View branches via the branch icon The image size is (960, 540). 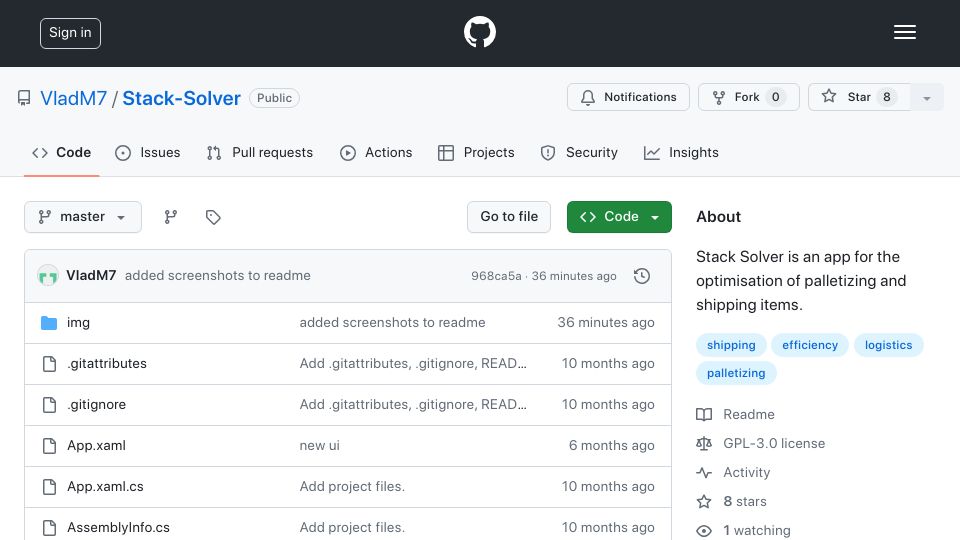point(171,217)
